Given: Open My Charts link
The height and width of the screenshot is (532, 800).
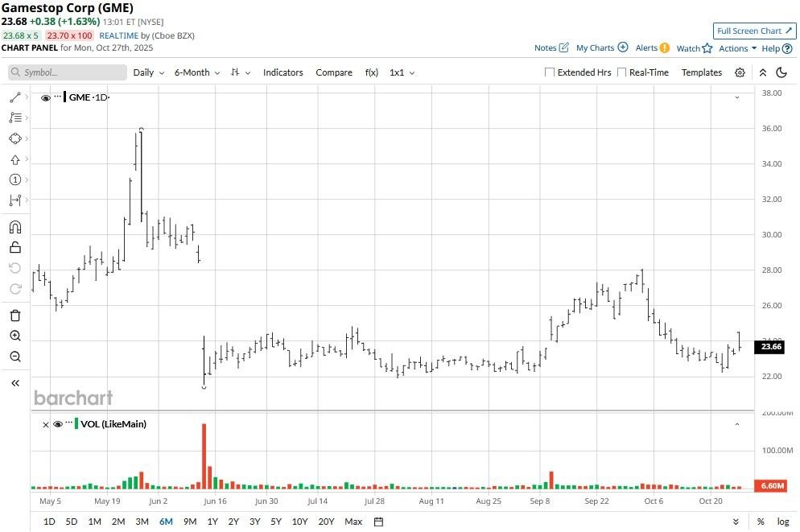Looking at the screenshot, I should pos(601,48).
